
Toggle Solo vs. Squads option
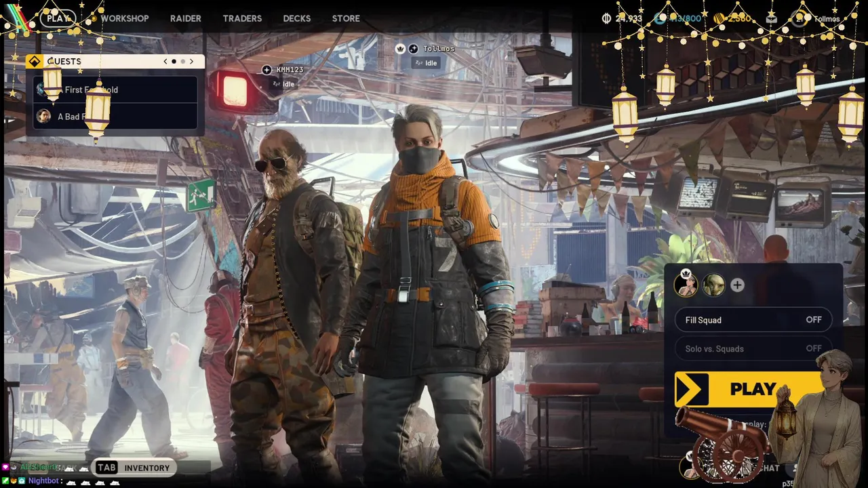753,348
